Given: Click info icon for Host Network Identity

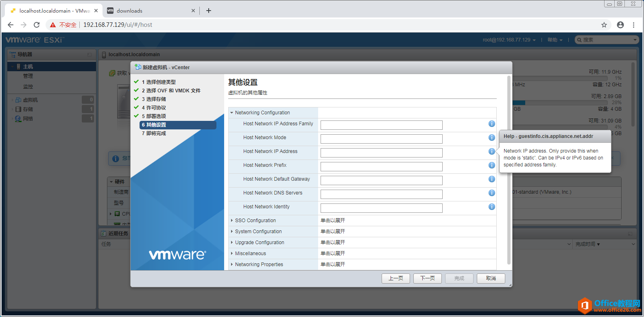Looking at the screenshot, I should point(491,207).
